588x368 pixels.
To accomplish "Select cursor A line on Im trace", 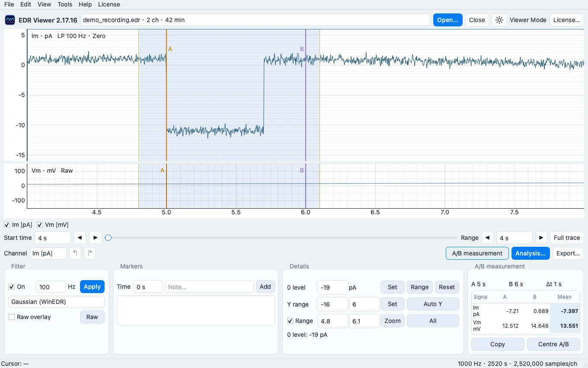I will pos(166,95).
